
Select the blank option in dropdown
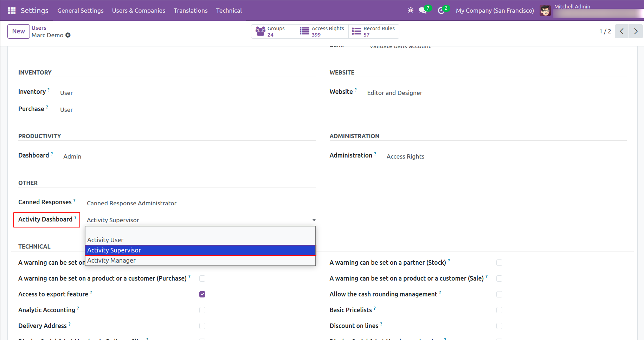click(200, 231)
